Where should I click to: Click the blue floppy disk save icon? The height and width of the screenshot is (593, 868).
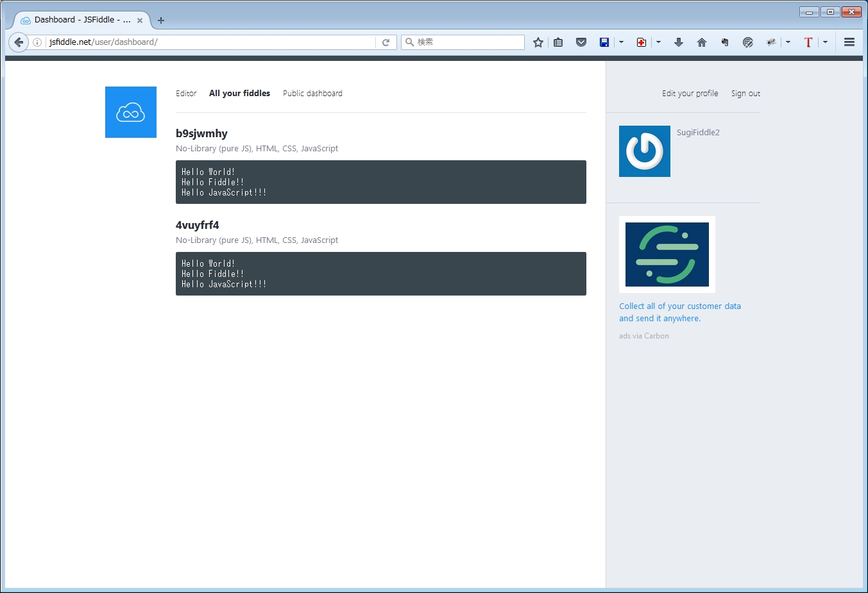pos(604,42)
